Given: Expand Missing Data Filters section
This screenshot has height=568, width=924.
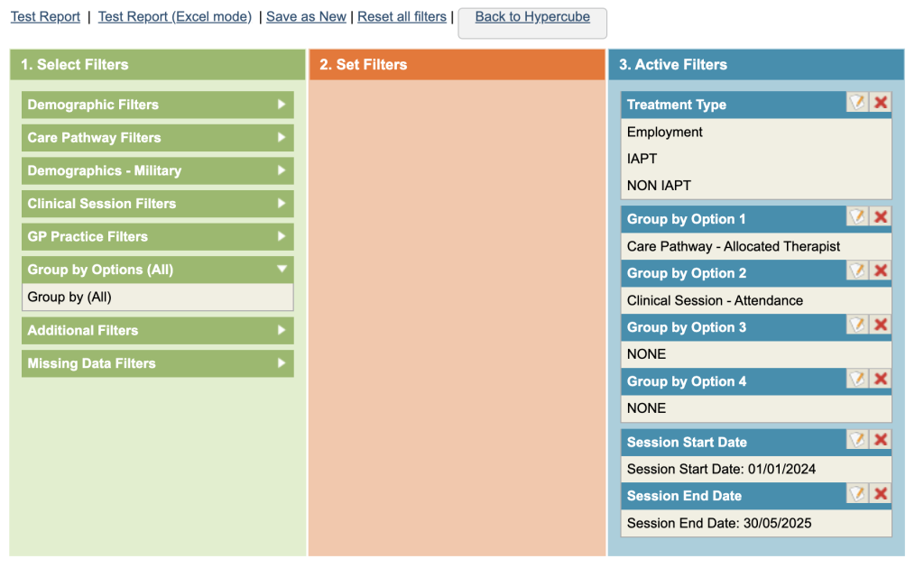Looking at the screenshot, I should pos(157,363).
